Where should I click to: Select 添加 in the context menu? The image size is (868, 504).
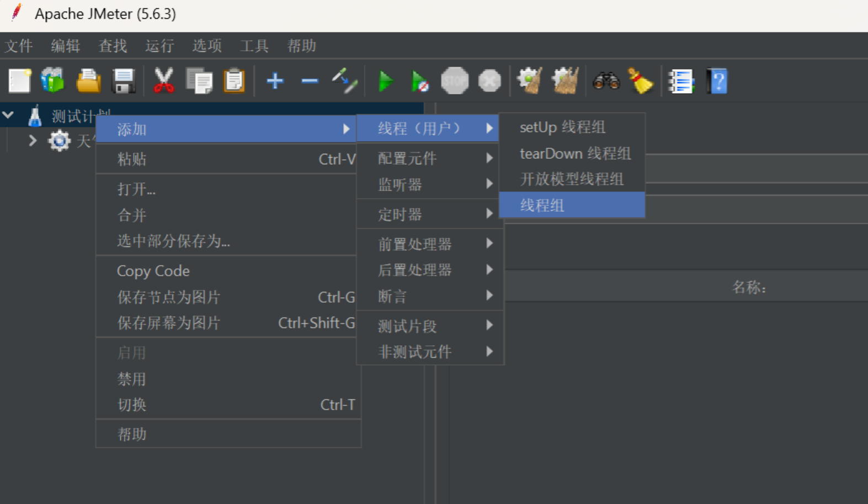[x=226, y=129]
